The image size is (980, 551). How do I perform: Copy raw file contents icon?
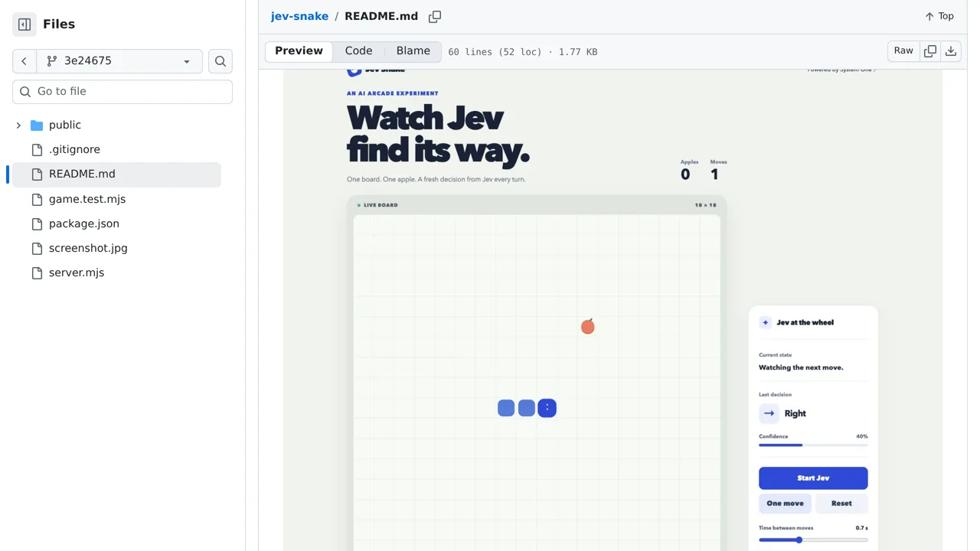(930, 51)
